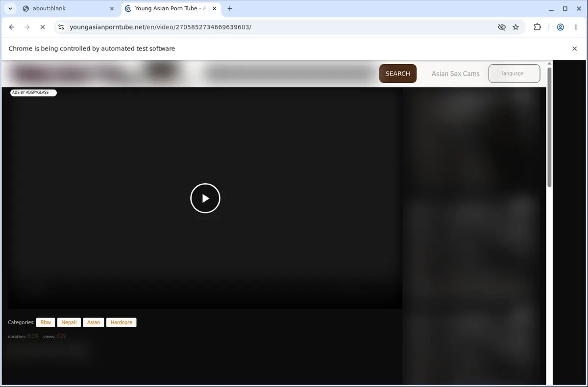
Task: Close the about:blank tab
Action: [x=112, y=8]
